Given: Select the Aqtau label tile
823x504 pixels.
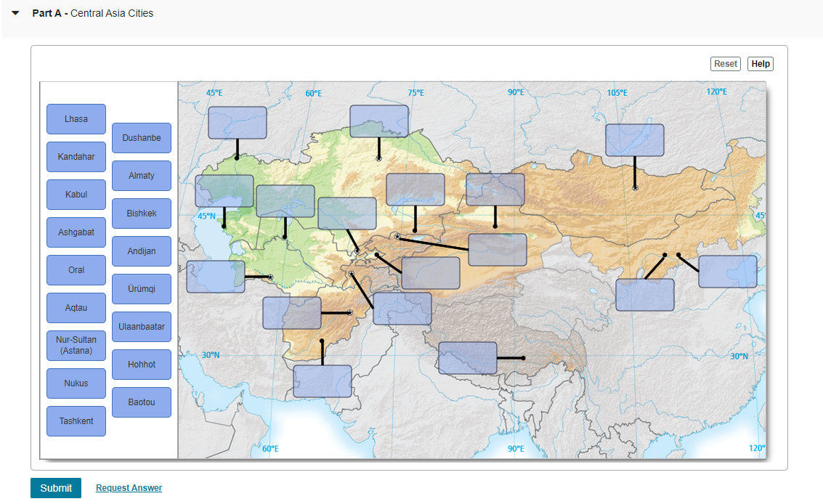Looking at the screenshot, I should point(76,308).
